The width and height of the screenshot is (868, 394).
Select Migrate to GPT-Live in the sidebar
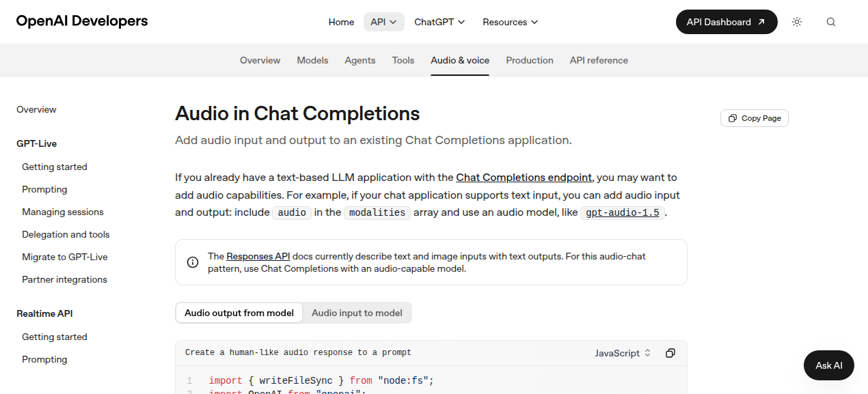[x=65, y=257]
